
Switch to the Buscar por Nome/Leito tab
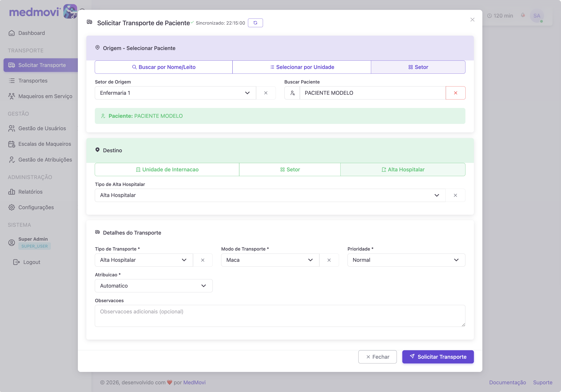point(163,67)
